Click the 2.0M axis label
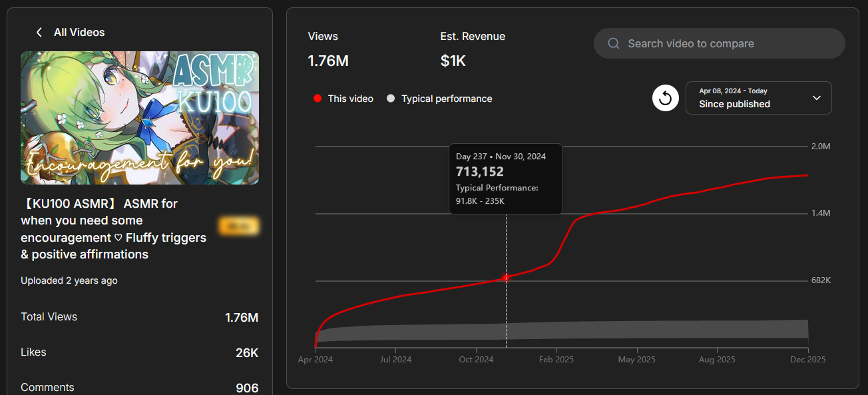 tap(821, 146)
